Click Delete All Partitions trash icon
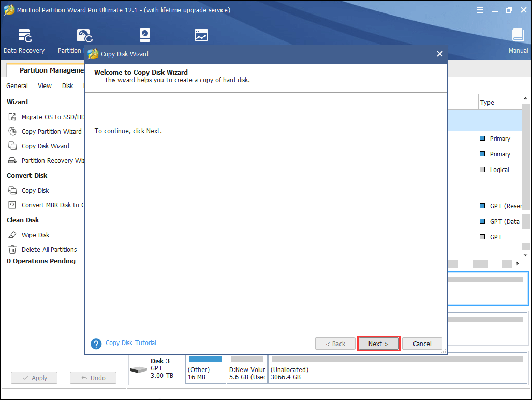Viewport: 532px width, 400px height. [12, 250]
